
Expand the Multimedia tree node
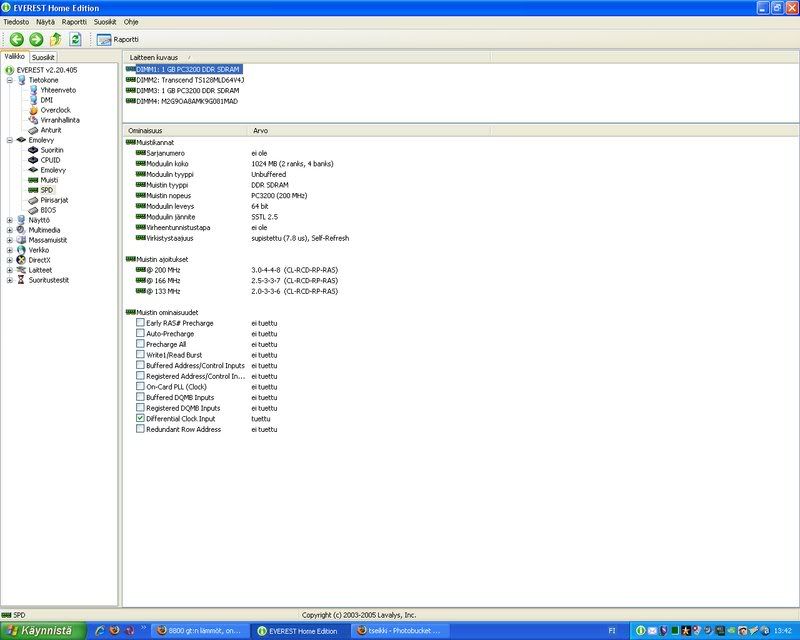[10, 230]
